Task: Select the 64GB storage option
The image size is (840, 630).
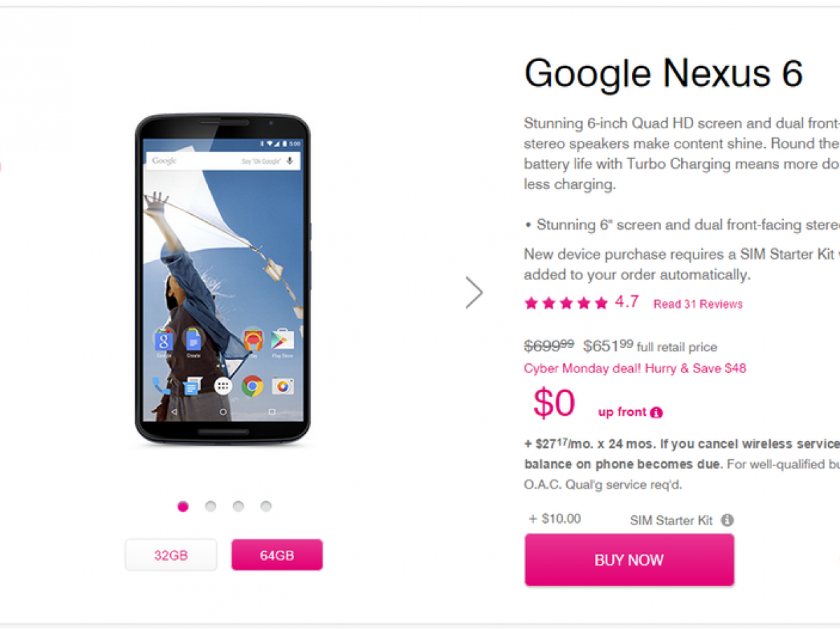Action: [277, 555]
